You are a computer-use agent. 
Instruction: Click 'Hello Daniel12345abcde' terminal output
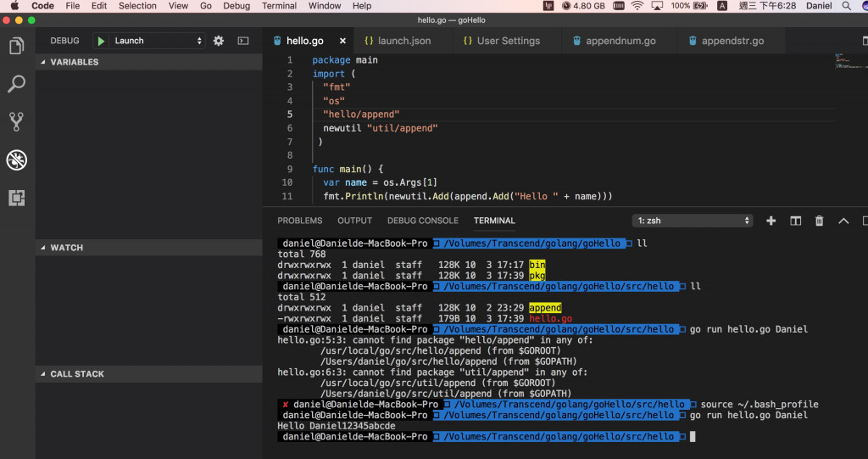[337, 426]
